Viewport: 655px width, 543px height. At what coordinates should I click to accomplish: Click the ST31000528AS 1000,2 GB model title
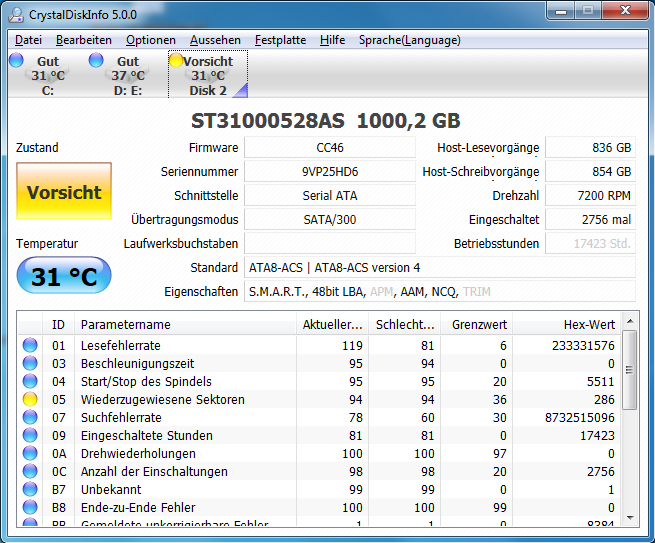[326, 121]
